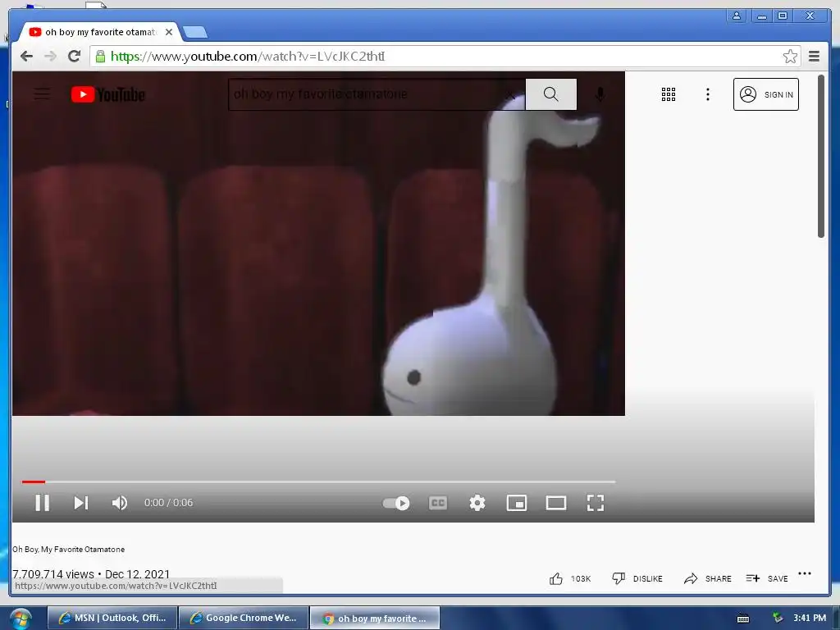Close the YouTube browser tab
Viewport: 840px width, 630px height.
coord(169,32)
